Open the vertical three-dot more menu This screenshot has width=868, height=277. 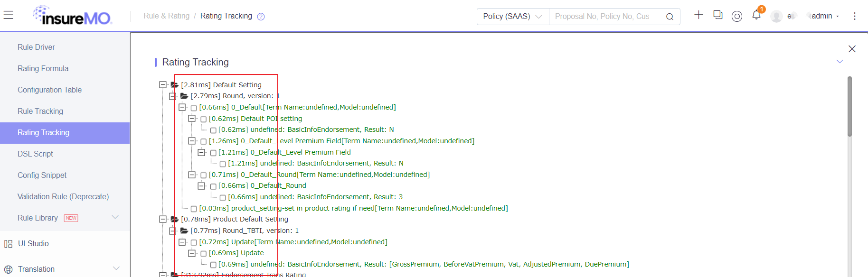coord(855,16)
